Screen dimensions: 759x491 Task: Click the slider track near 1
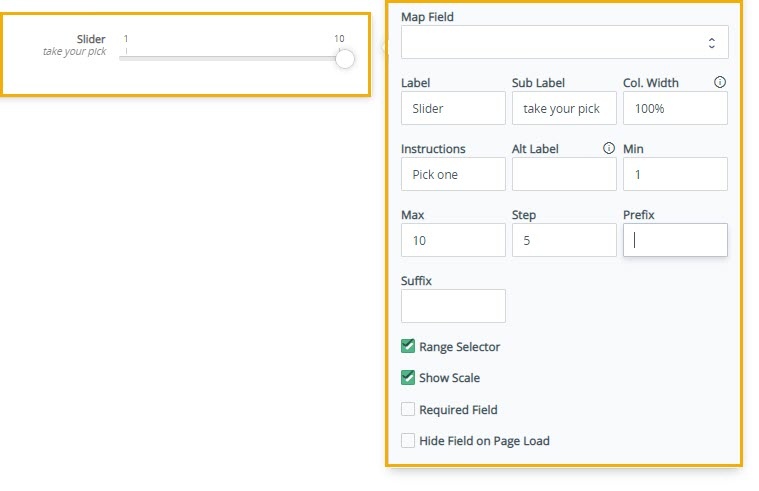(x=129, y=58)
